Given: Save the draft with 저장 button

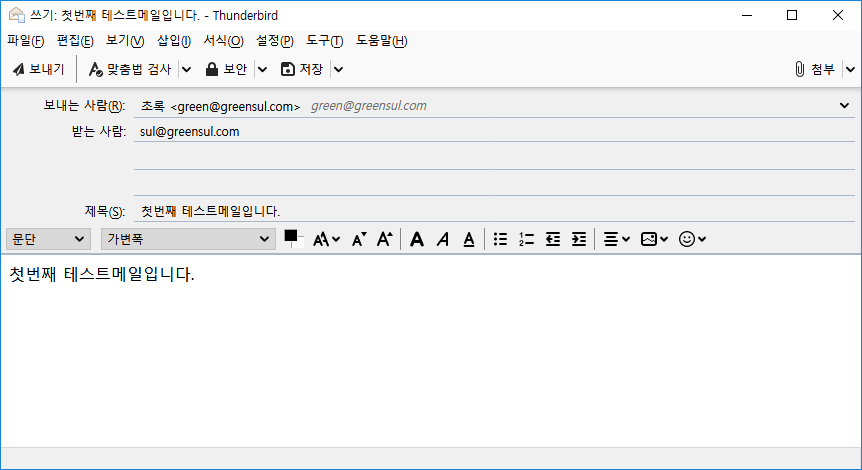Looking at the screenshot, I should pos(302,69).
